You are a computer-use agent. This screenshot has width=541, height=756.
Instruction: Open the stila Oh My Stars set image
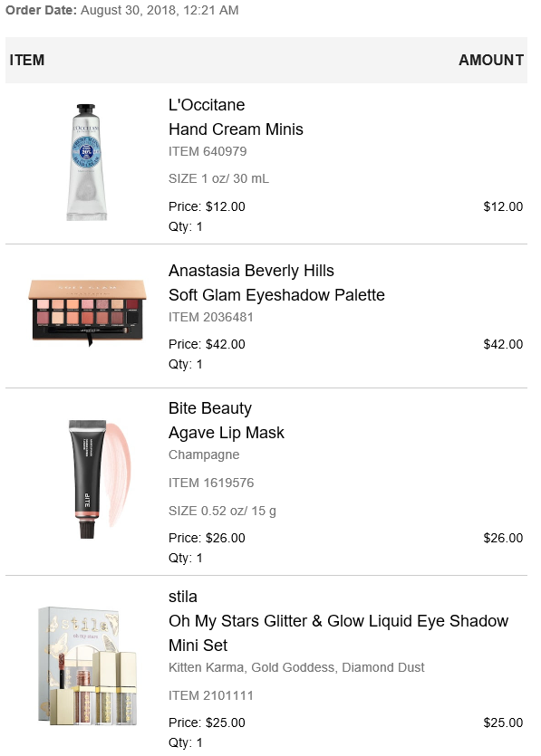(87, 665)
